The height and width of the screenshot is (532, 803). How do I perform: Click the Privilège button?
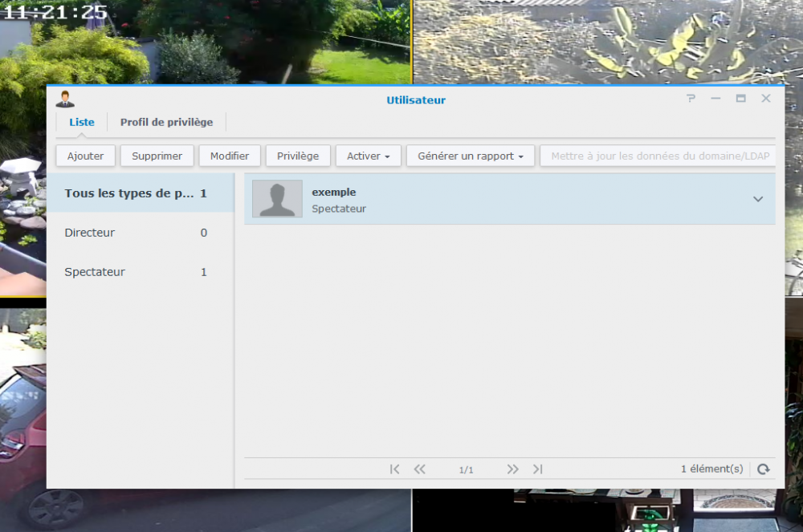(x=298, y=156)
